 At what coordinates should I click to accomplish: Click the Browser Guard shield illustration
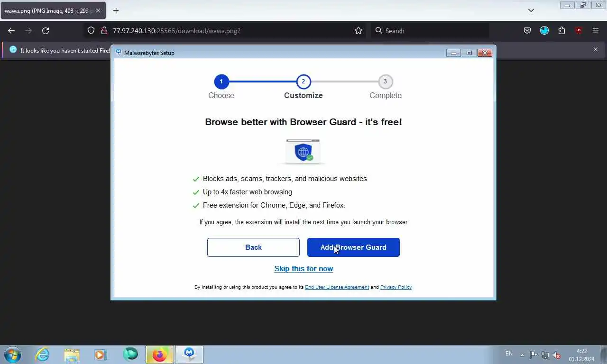pos(303,151)
